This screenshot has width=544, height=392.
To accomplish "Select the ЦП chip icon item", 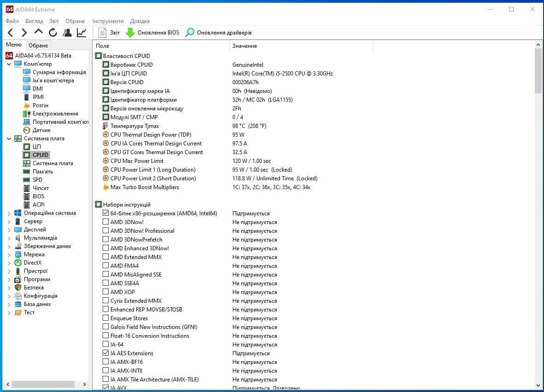I will point(27,147).
